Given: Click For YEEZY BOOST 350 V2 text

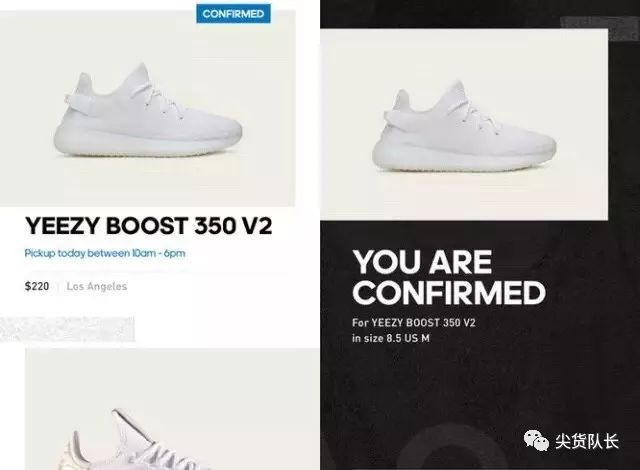Looking at the screenshot, I should click(413, 323).
